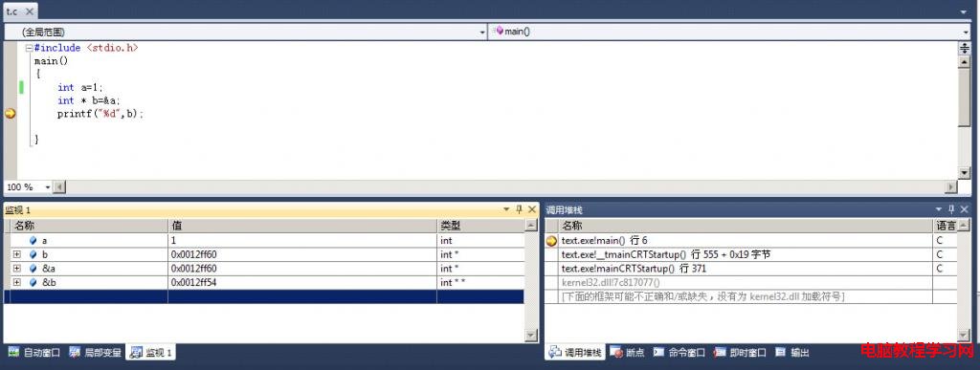This screenshot has height=370, width=980.
Task: Switch to the 输出 tab
Action: point(792,353)
